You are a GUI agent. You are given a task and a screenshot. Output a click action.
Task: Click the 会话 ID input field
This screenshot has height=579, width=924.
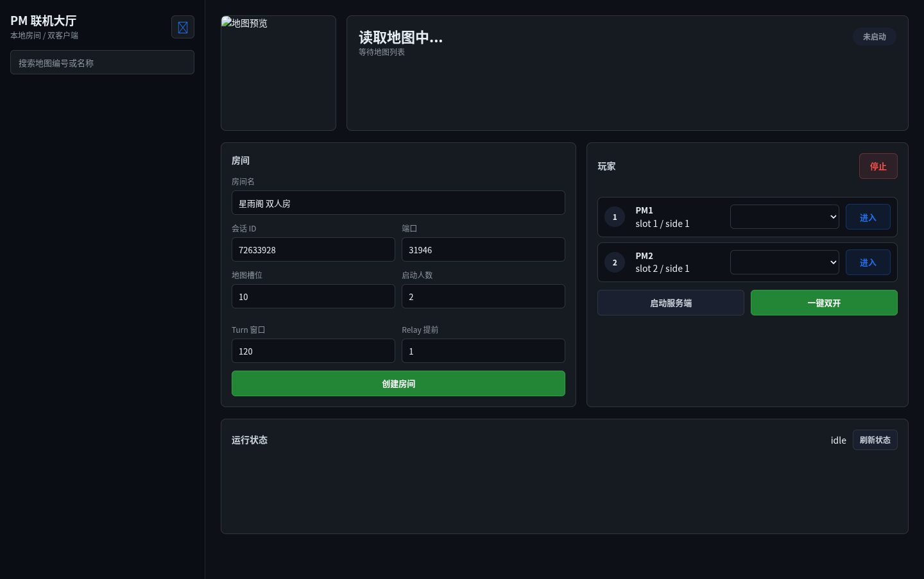pos(313,249)
